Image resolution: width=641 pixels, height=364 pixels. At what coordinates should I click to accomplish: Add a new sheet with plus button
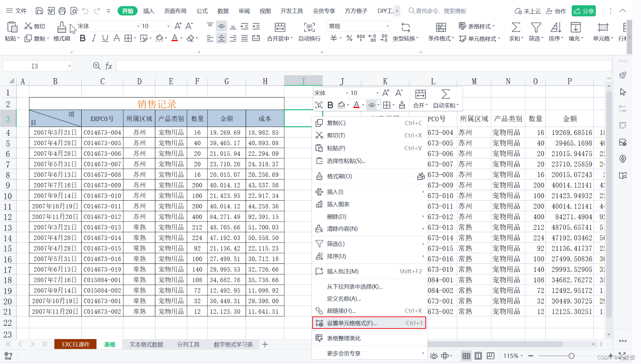click(x=265, y=344)
